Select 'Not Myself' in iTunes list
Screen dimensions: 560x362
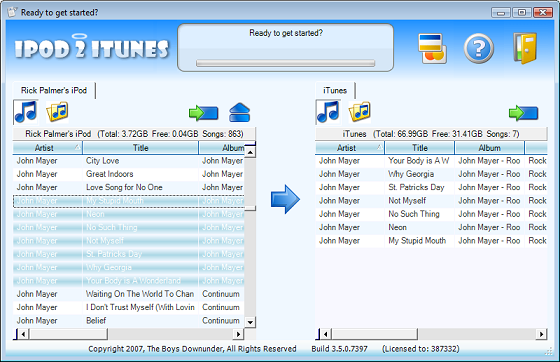pos(431,201)
